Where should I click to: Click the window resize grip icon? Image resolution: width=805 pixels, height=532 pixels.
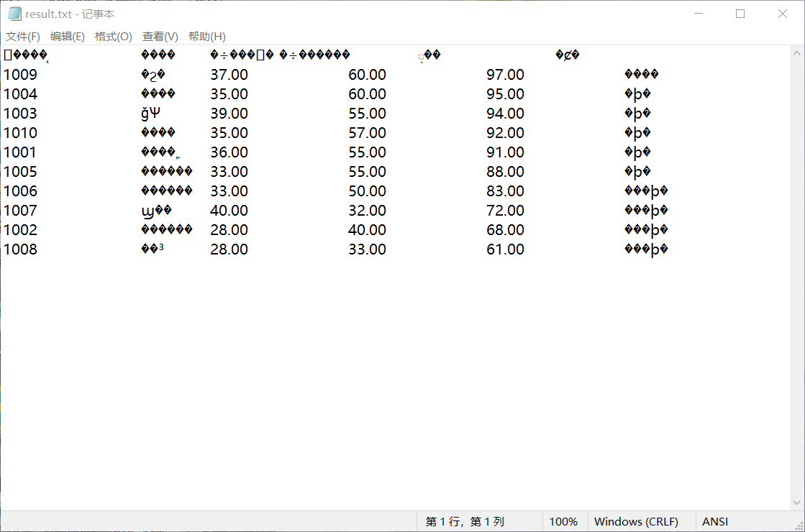pyautogui.click(x=799, y=526)
